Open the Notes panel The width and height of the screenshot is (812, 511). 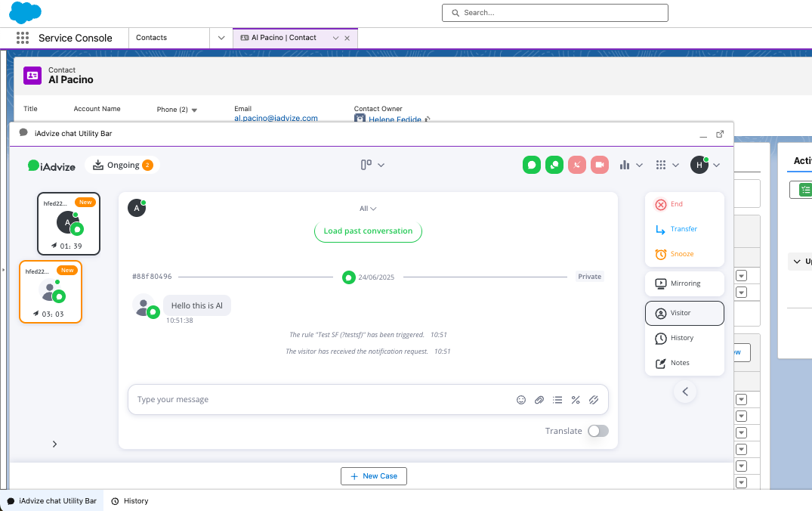coord(684,363)
